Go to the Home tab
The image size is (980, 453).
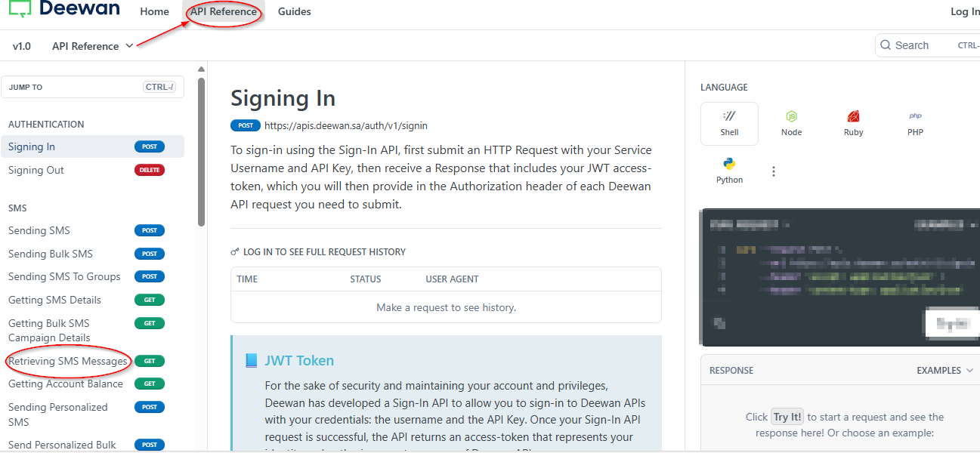click(x=155, y=11)
